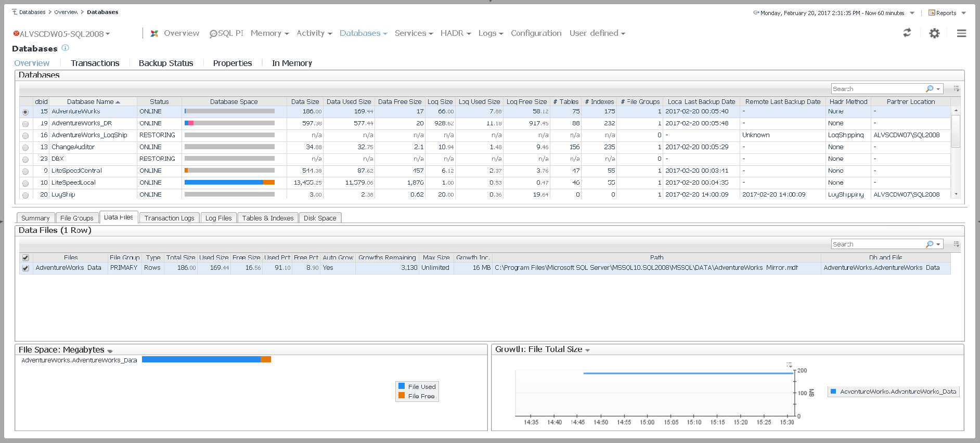Screen dimensions: 980x443
Task: Click the growth chart options icon
Action: (789, 365)
